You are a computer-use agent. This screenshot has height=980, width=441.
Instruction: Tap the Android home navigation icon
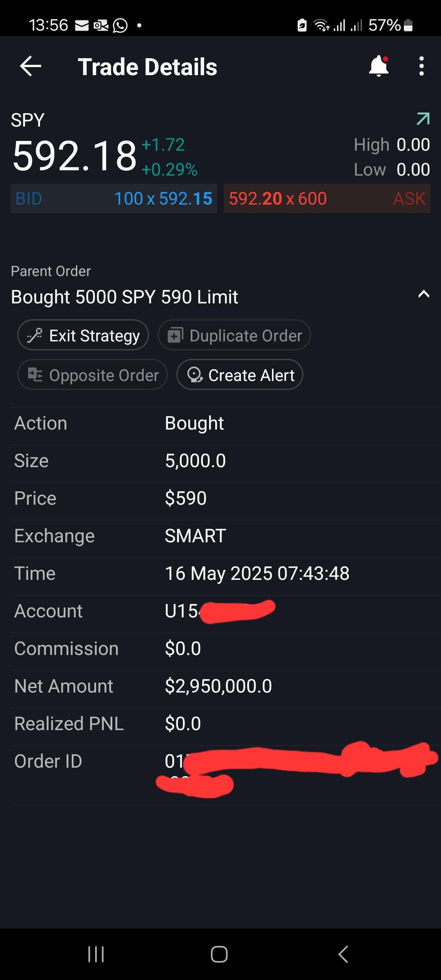[x=219, y=955]
